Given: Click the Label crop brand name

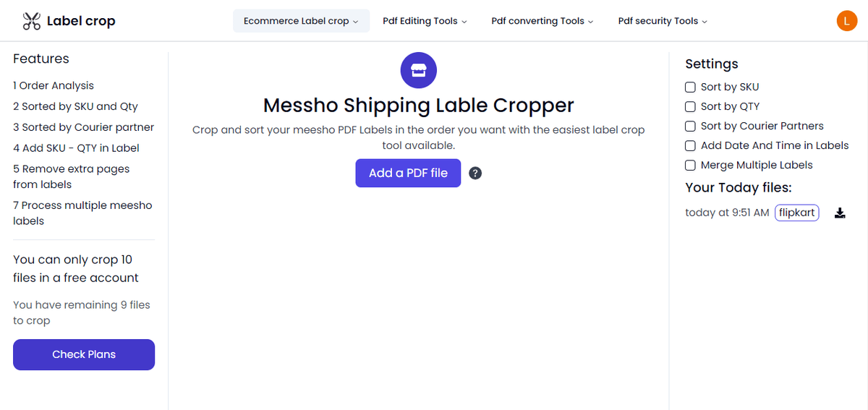Looking at the screenshot, I should [81, 21].
